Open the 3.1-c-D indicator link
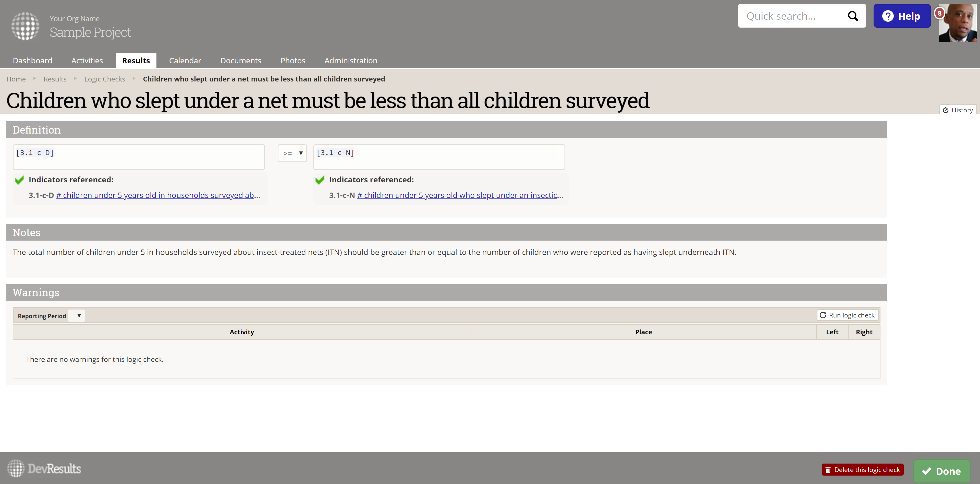The width and height of the screenshot is (980, 484). [158, 195]
